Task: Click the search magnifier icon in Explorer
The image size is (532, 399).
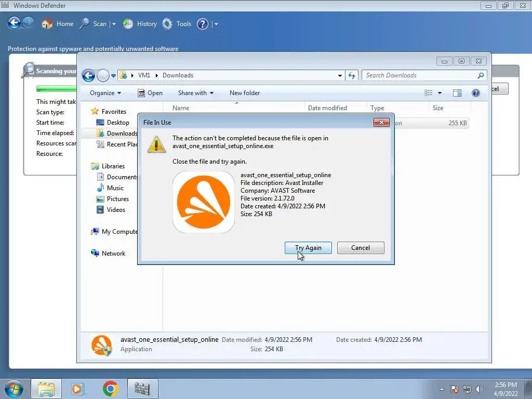Action: pos(481,75)
